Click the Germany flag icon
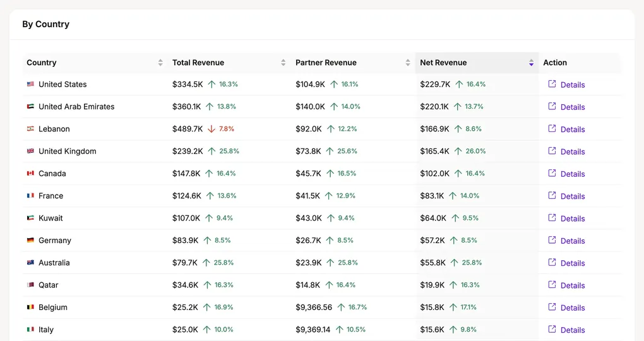The height and width of the screenshot is (341, 644). [x=30, y=240]
